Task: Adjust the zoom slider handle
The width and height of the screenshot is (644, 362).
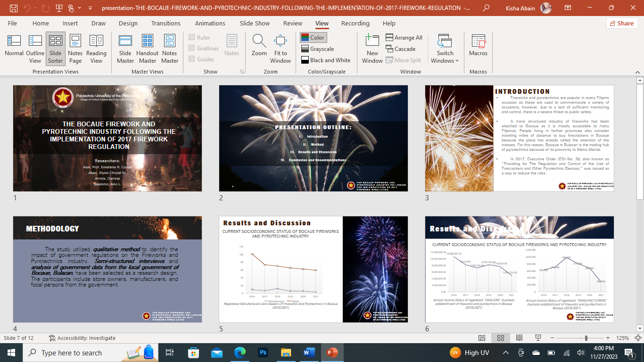Action: click(x=586, y=338)
